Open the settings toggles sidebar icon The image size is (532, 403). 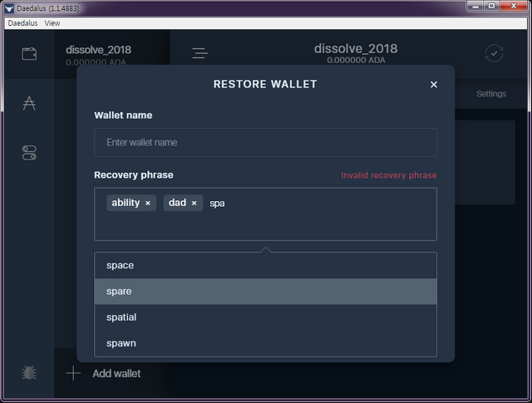(29, 153)
